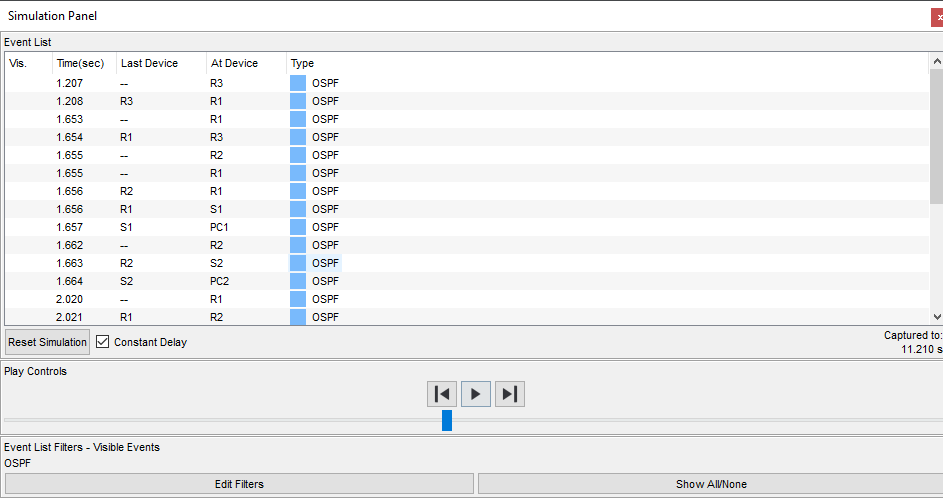Select the time value 2.021
This screenshot has height=499, width=943.
tap(70, 317)
